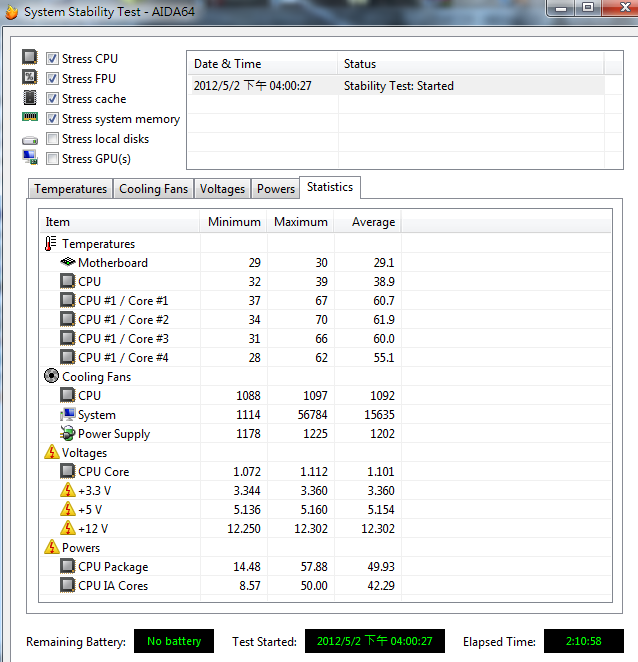This screenshot has height=662, width=638.
Task: Click the warning icon of Powers group
Action: tap(52, 547)
